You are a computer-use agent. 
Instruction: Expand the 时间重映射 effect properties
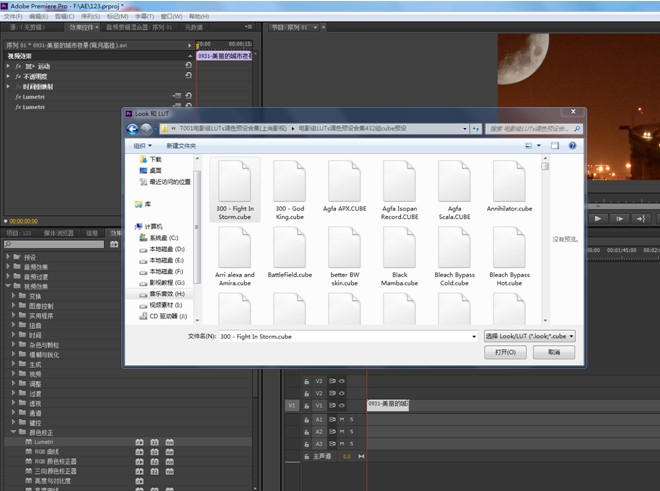[x=8, y=86]
